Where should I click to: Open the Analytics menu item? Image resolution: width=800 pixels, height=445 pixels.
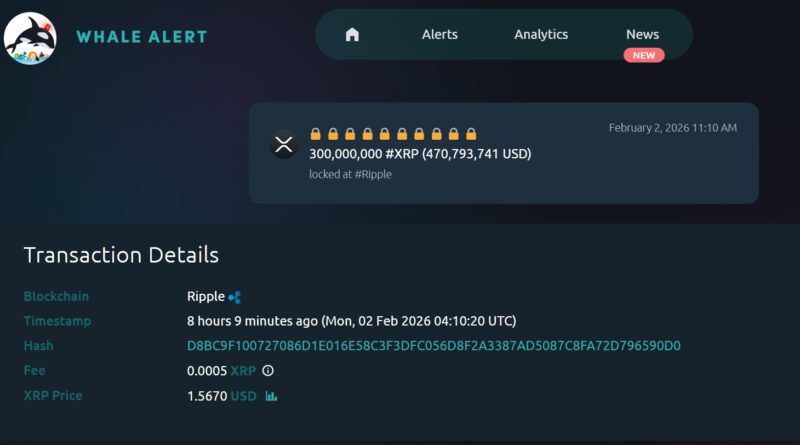click(x=541, y=34)
